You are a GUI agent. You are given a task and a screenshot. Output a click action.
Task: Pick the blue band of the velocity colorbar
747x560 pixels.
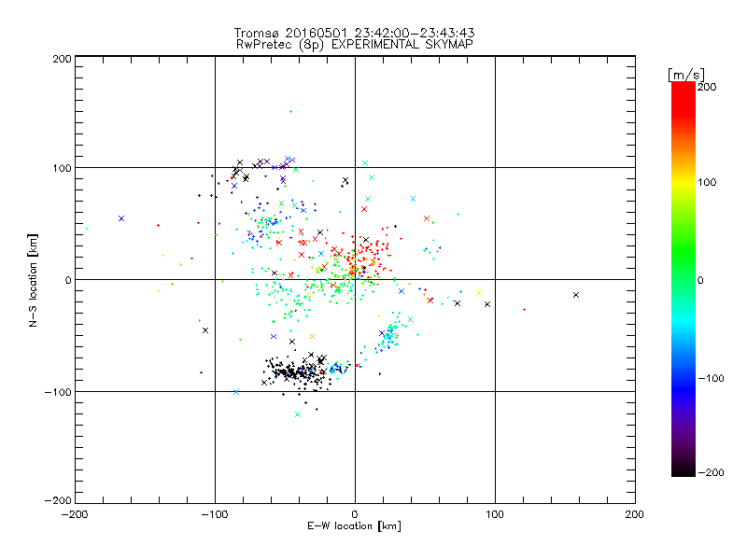[684, 388]
